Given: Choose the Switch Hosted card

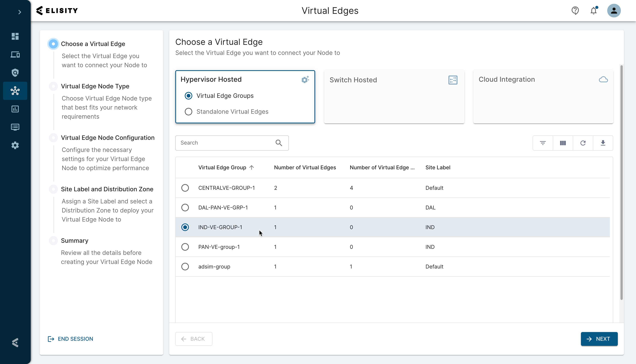Looking at the screenshot, I should coord(394,97).
